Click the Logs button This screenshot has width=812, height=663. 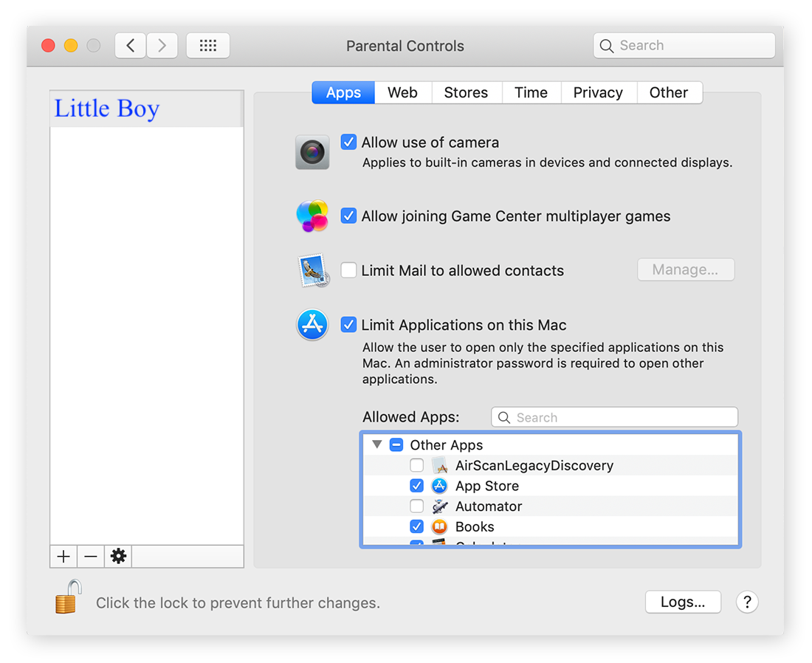point(683,602)
